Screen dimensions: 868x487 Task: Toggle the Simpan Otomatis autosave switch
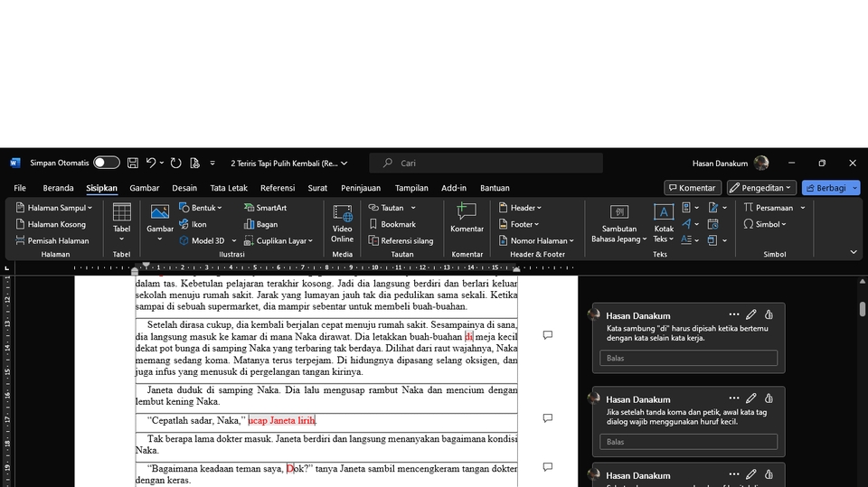click(x=107, y=163)
